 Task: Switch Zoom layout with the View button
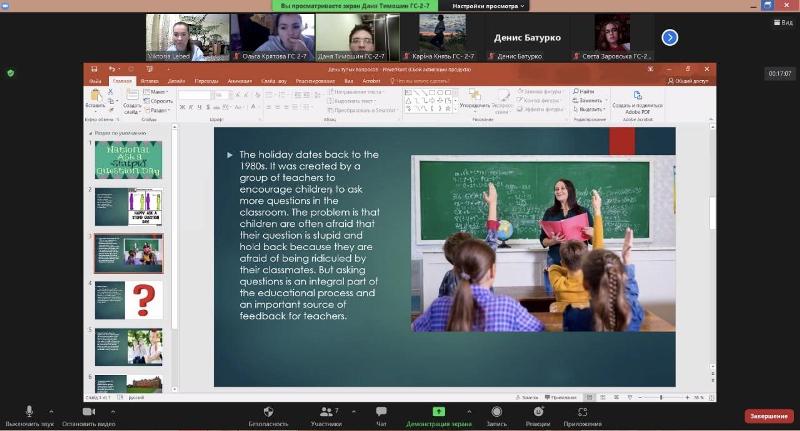coord(784,22)
